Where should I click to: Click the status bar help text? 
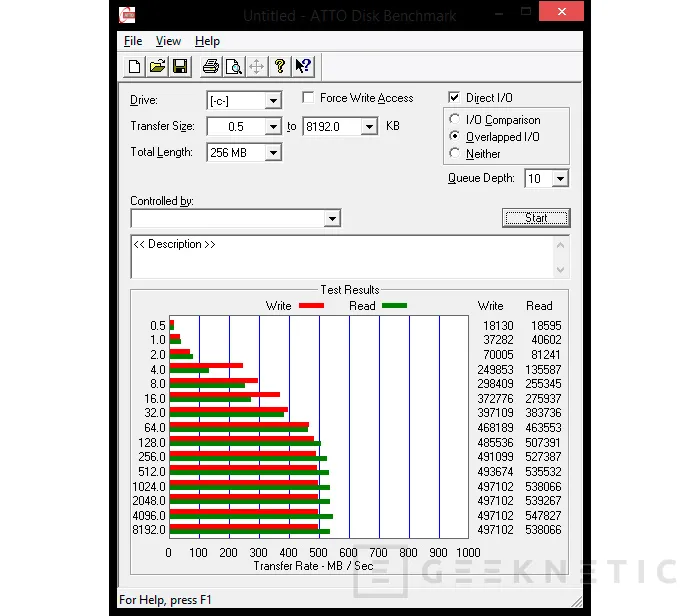pyautogui.click(x=165, y=600)
